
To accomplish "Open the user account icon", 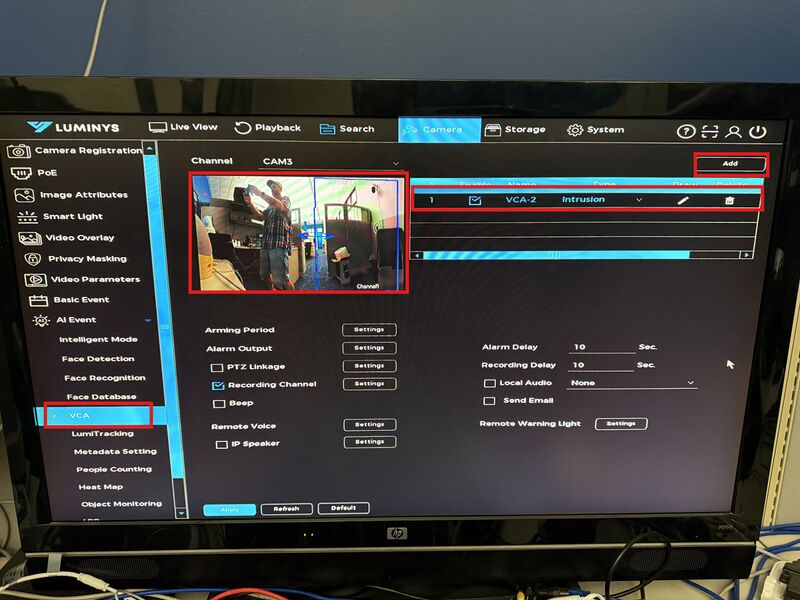I will (734, 132).
